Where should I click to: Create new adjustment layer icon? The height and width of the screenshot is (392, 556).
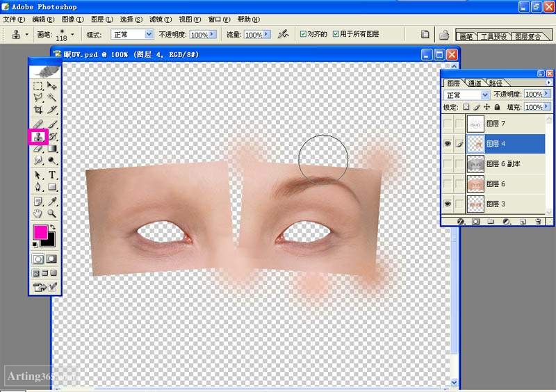tap(507, 221)
